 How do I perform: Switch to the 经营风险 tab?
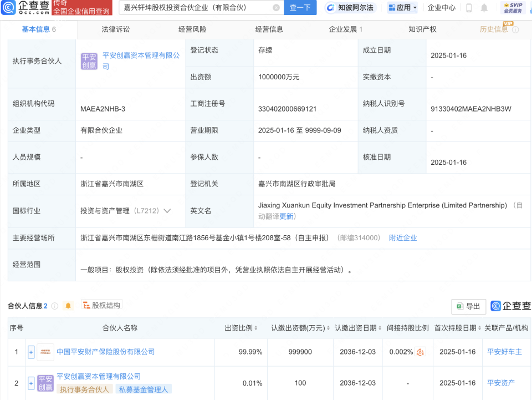coord(192,29)
